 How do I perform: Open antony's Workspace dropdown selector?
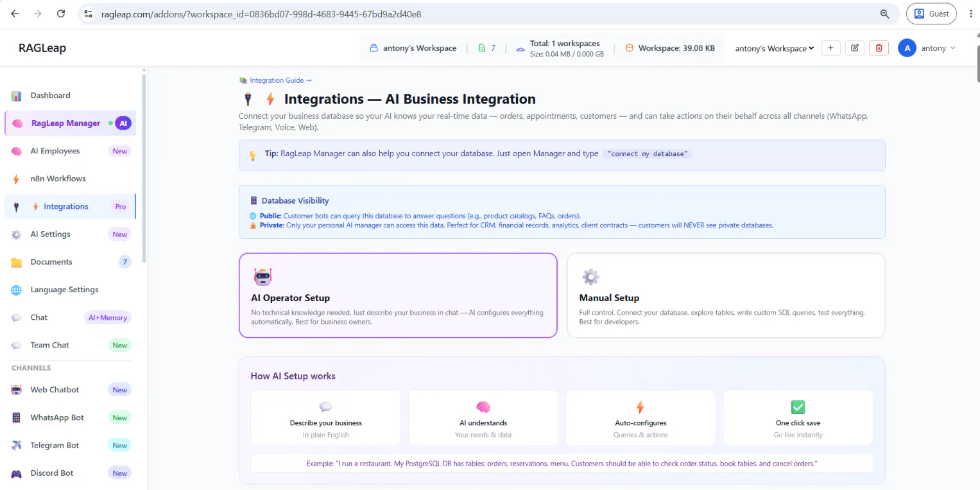(775, 48)
